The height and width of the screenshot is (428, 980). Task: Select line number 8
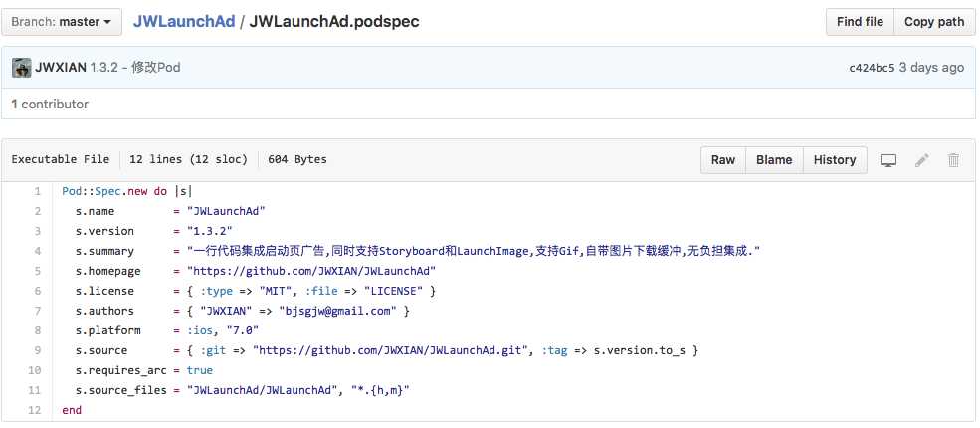pyautogui.click(x=38, y=330)
